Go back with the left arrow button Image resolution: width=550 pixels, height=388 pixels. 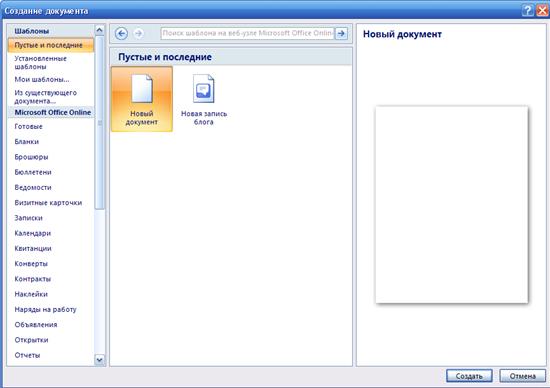click(121, 34)
